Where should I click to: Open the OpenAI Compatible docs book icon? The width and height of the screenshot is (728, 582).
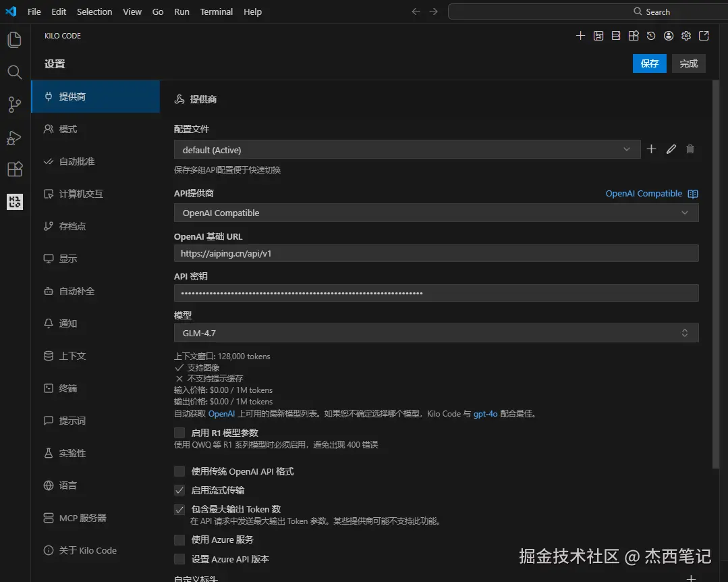pyautogui.click(x=693, y=194)
